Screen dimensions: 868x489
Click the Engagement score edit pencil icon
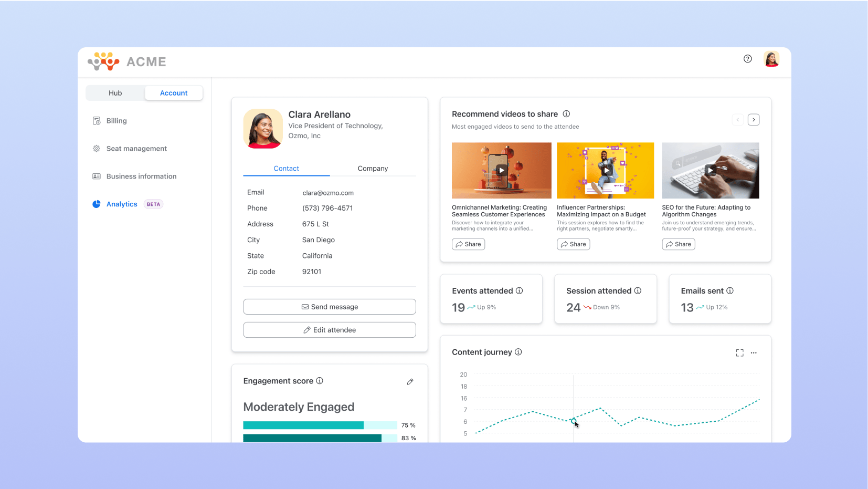tap(410, 382)
